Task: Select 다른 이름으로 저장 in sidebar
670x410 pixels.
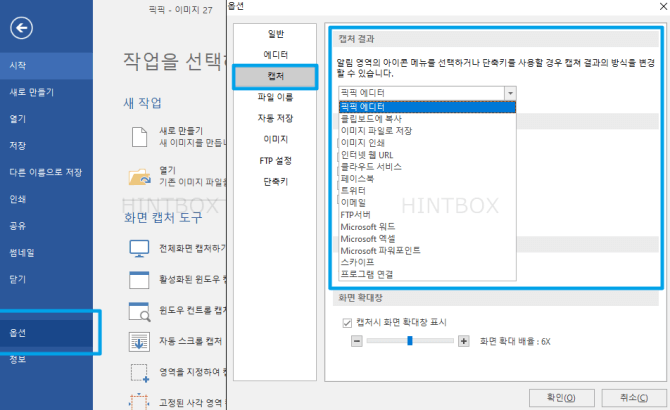Action: coord(46,173)
